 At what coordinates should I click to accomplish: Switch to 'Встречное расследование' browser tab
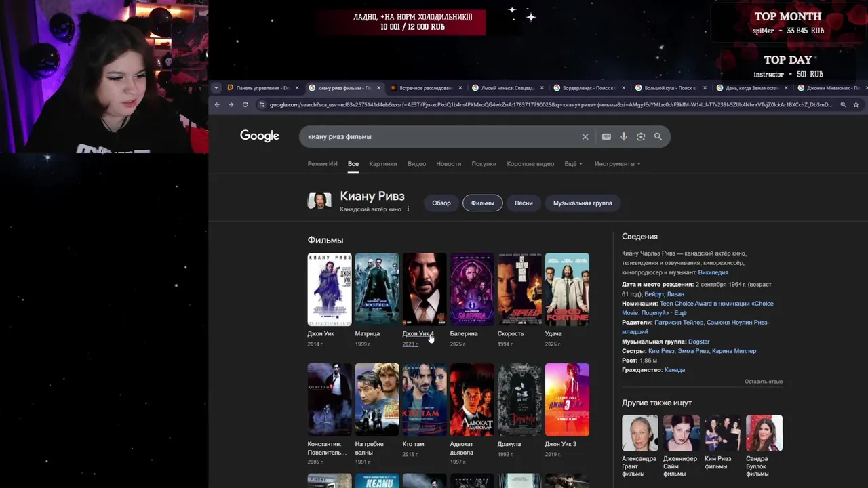pos(425,88)
